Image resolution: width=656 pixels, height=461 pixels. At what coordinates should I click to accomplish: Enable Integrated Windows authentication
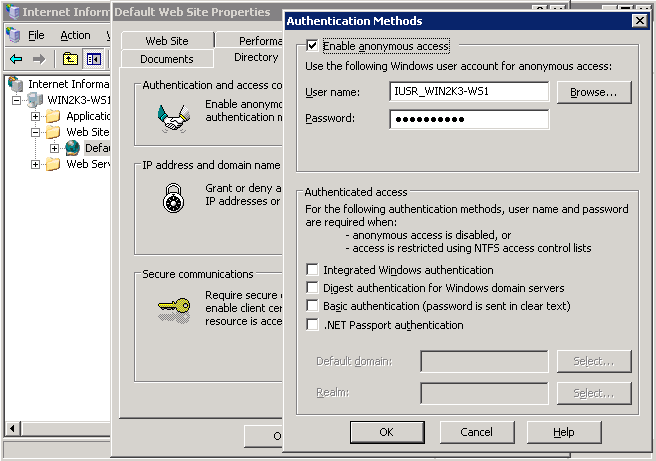(313, 270)
